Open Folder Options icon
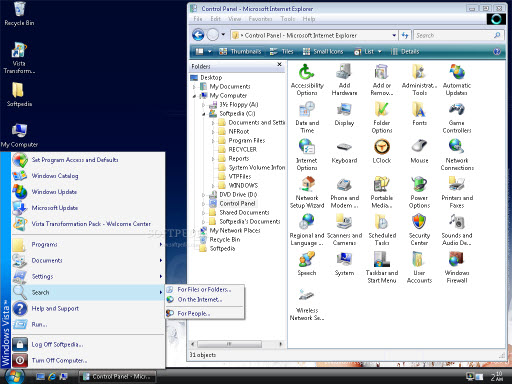Viewport: 512px width, 384px height. [x=382, y=117]
